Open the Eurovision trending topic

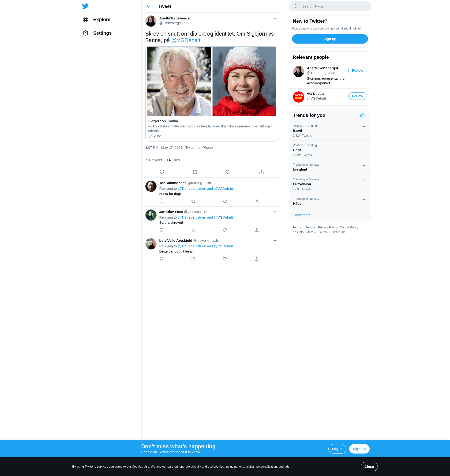pyautogui.click(x=330, y=184)
